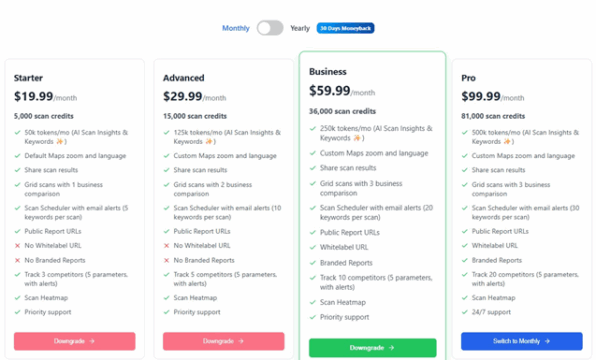Toggle the Monthly/Yearly billing switch
The image size is (596, 360).
(x=270, y=28)
